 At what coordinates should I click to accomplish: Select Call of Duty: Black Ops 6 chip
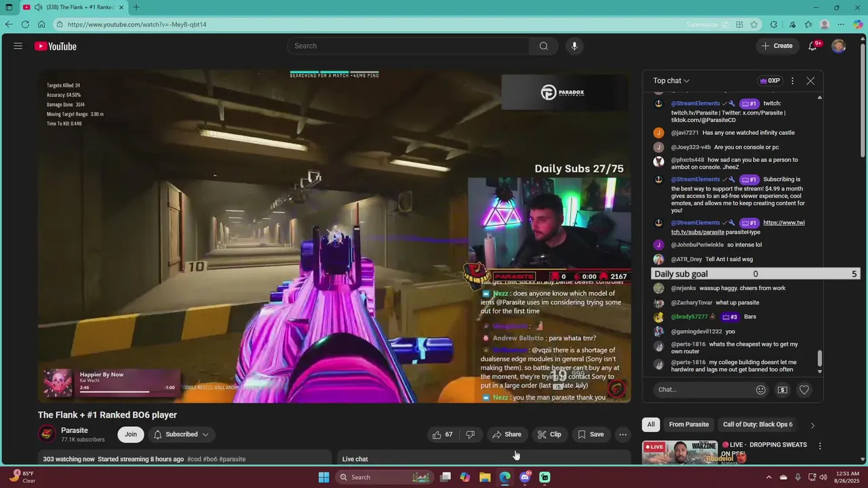click(757, 424)
